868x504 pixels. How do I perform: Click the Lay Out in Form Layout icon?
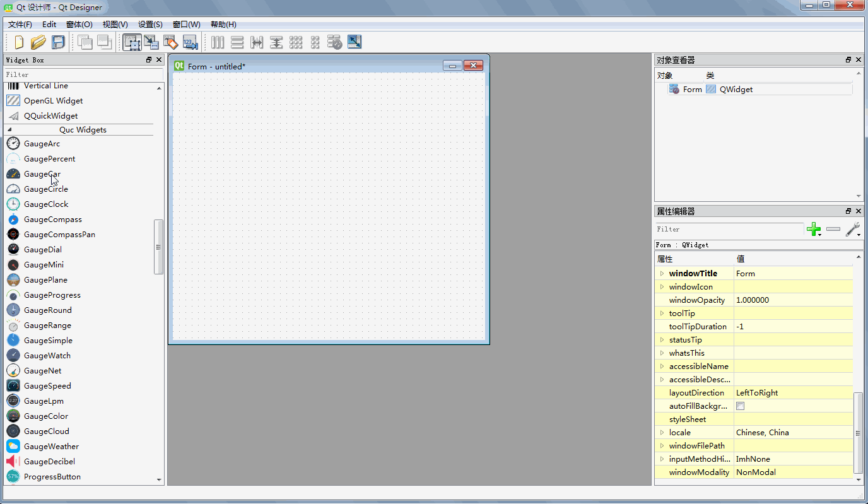[315, 42]
